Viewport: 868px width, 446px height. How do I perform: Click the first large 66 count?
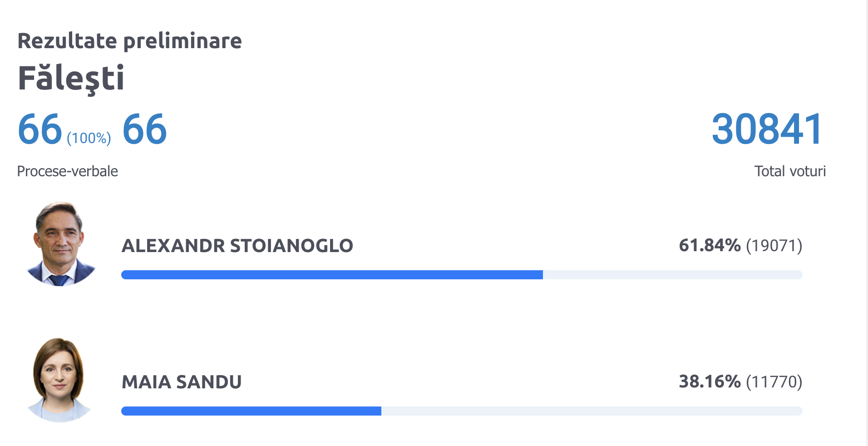(40, 129)
